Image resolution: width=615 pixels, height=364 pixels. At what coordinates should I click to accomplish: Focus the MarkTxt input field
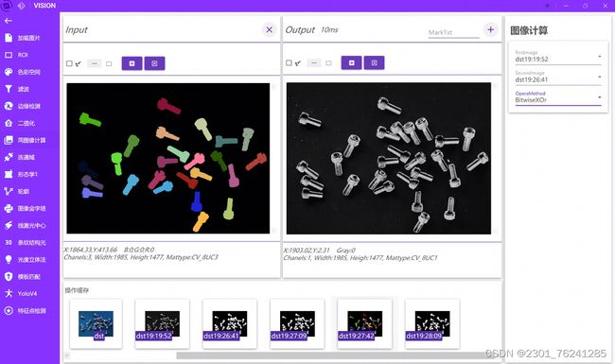pos(454,32)
